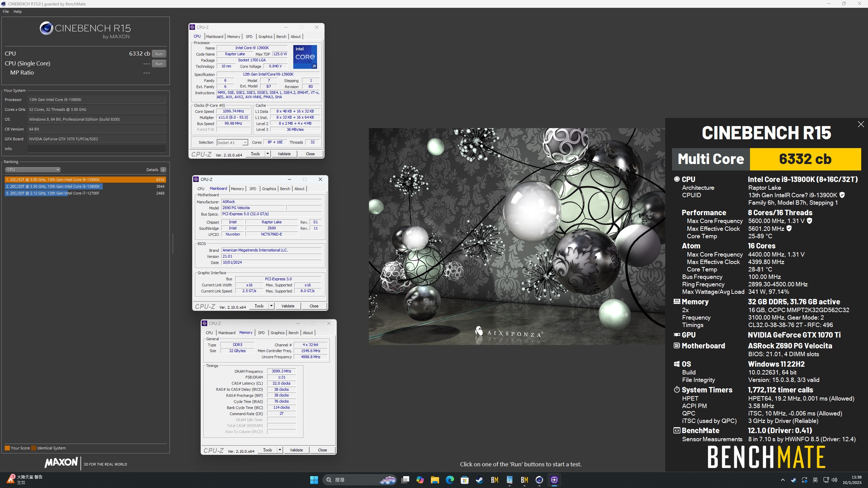Screen dimensions: 868x488
Task: Open File Explorer from the taskbar
Action: tap(435, 480)
